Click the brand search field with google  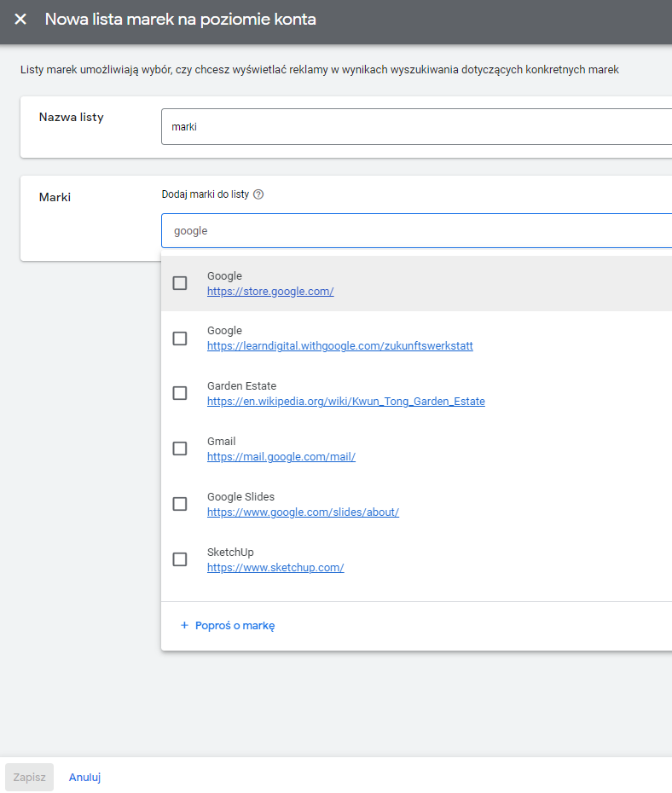(x=417, y=230)
